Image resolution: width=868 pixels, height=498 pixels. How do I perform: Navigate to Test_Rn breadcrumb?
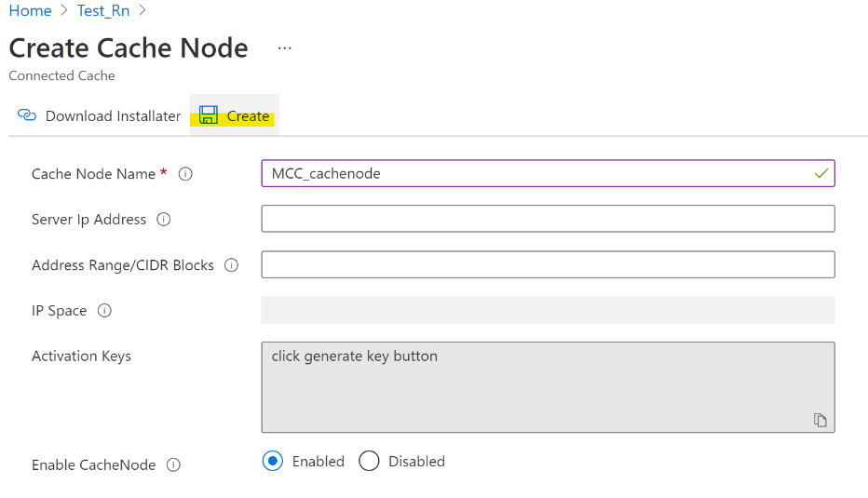(x=103, y=11)
